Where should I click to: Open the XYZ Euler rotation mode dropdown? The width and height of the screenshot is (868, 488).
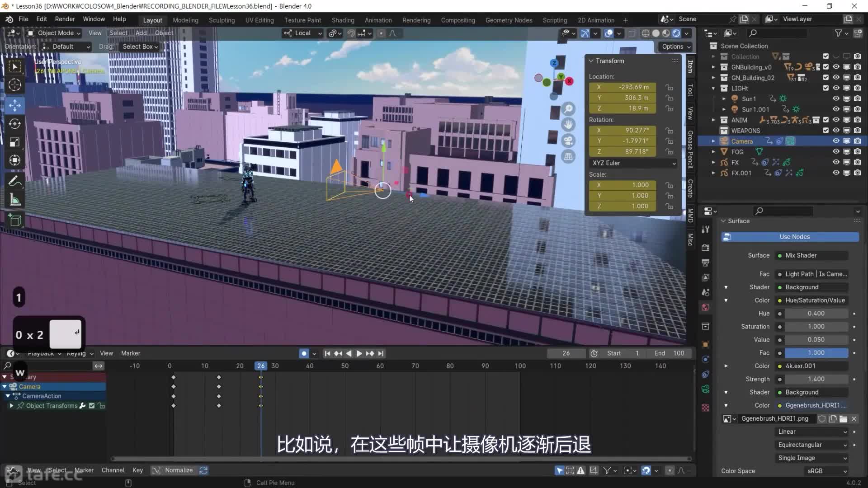[x=633, y=163]
